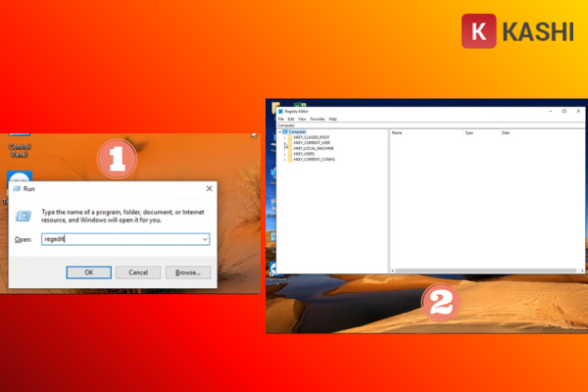The image size is (588, 392).
Task: Select HKEY_USERS key
Action: 304,154
